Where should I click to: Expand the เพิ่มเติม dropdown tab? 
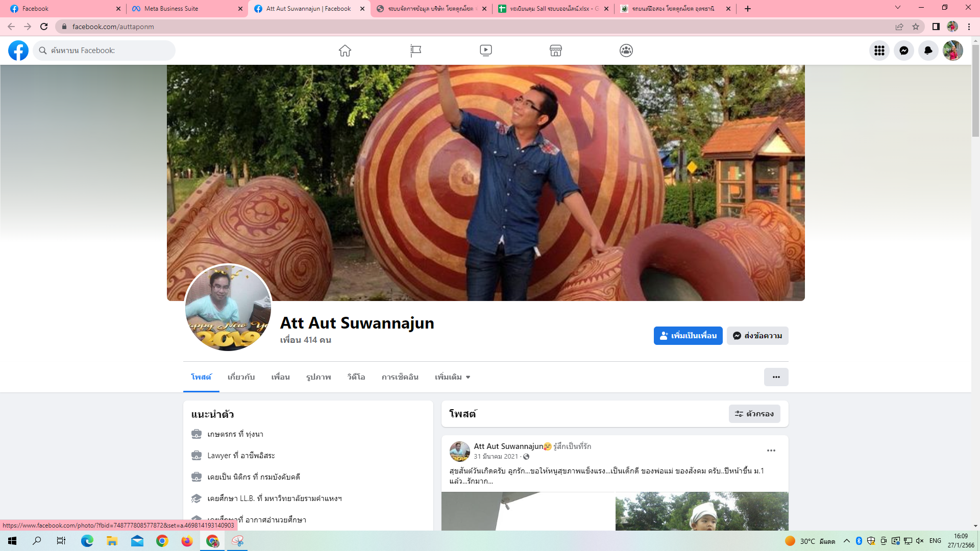pyautogui.click(x=452, y=377)
